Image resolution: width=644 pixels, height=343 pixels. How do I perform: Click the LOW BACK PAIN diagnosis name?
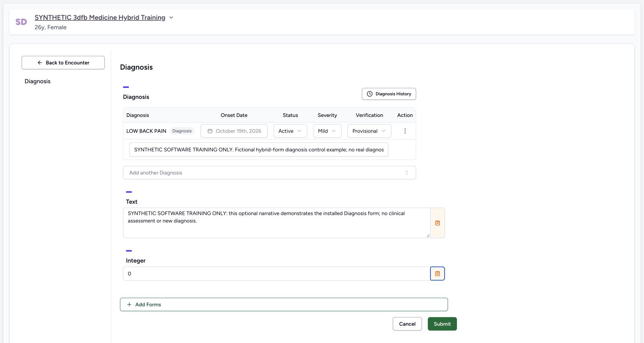pyautogui.click(x=146, y=131)
